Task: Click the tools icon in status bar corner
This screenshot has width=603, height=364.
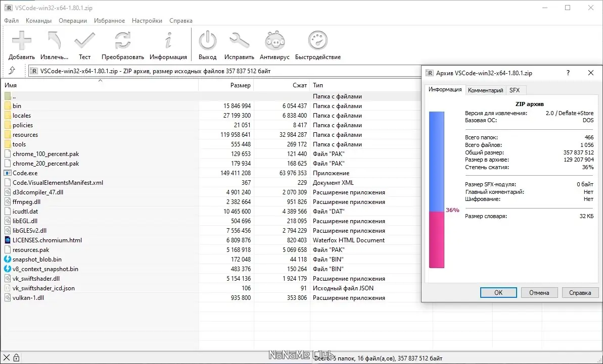Action: (7, 358)
